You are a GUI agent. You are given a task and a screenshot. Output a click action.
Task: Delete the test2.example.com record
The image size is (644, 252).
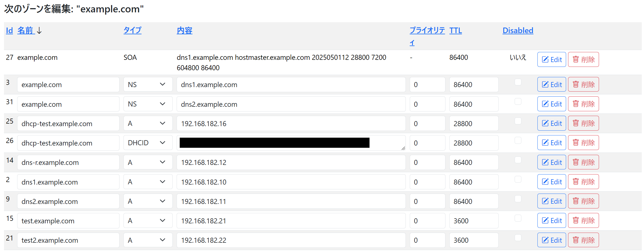(583, 240)
